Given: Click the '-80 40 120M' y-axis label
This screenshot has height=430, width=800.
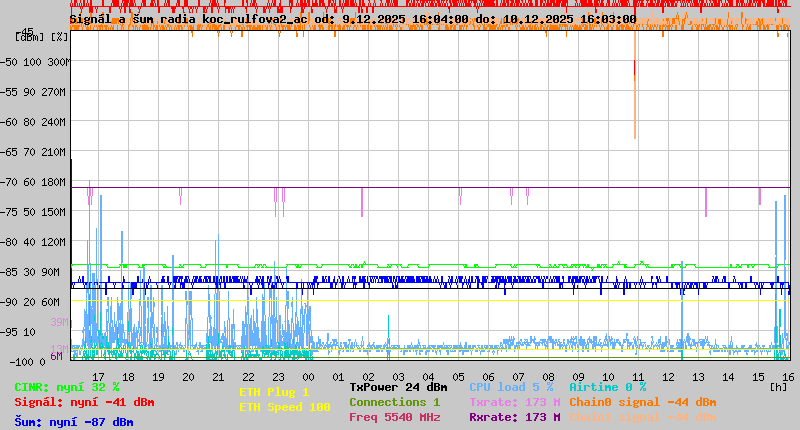Looking at the screenshot, I should (33, 242).
